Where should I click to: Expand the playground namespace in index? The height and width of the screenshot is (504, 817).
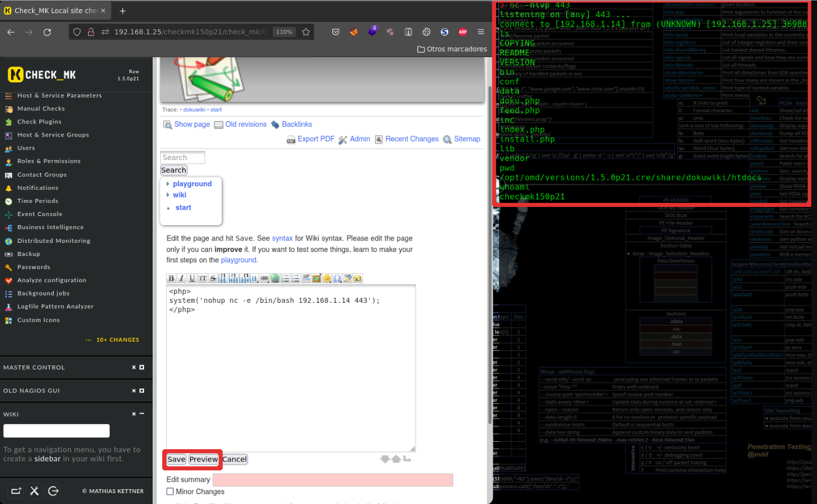(192, 184)
